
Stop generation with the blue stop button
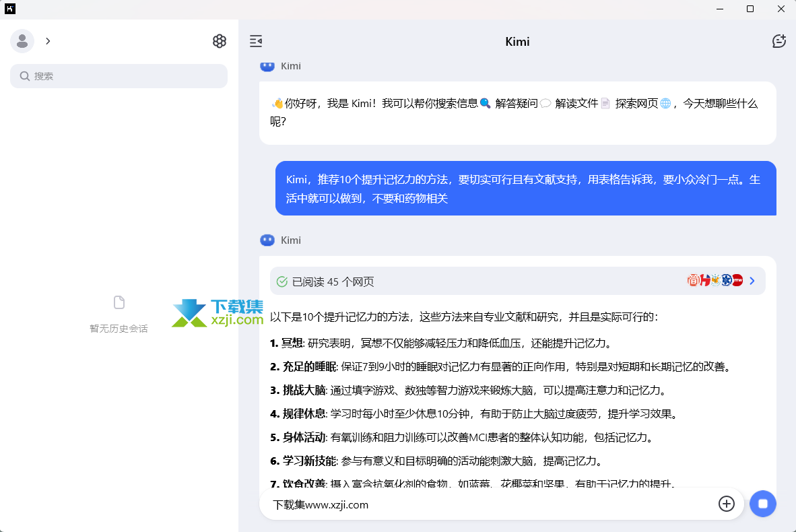762,504
